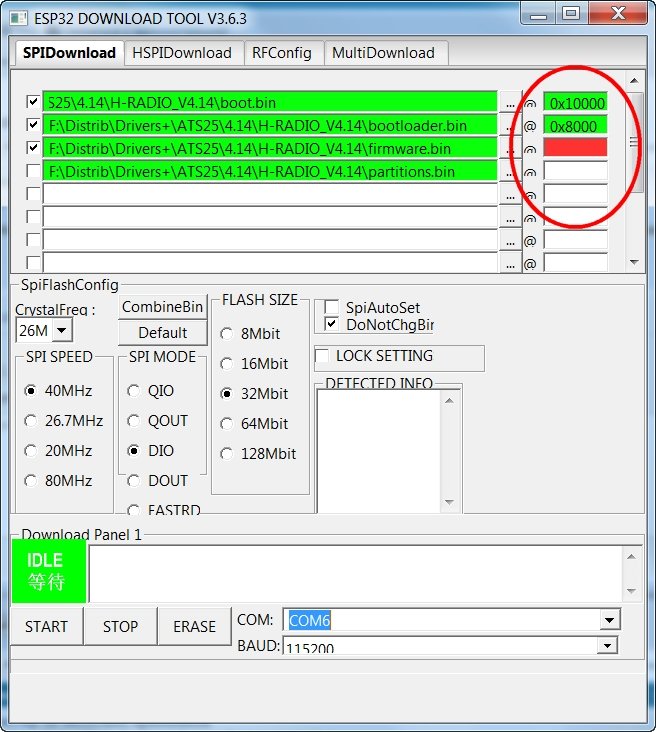Click the file list scroll up arrow
This screenshot has height=732, width=656.
coord(634,81)
